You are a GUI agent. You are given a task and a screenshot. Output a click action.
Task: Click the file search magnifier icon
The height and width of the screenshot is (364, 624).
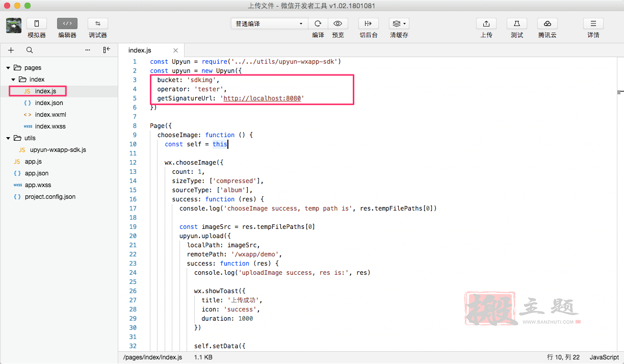[30, 50]
